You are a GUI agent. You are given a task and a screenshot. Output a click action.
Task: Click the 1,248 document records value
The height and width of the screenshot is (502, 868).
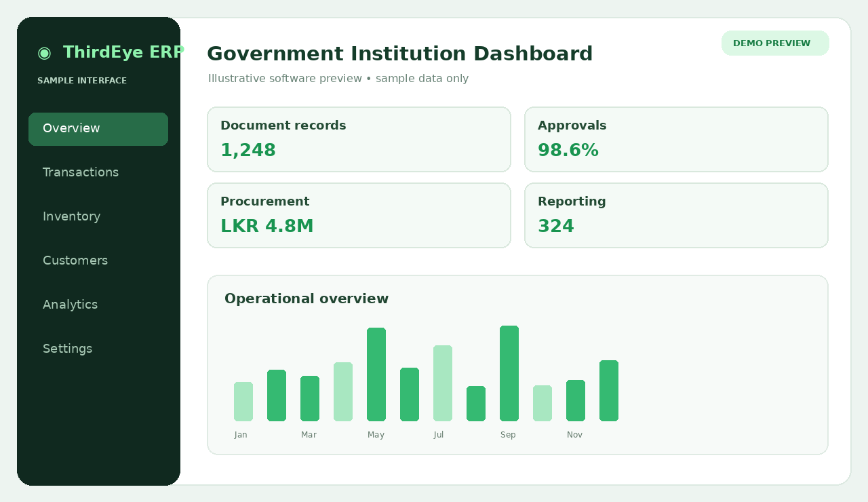coord(248,151)
